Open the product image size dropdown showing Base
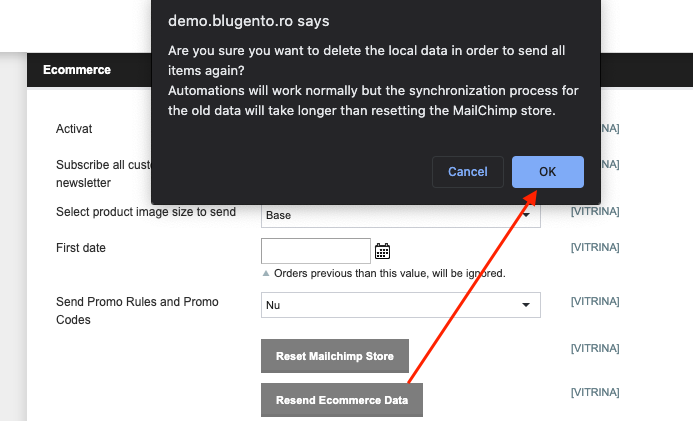This screenshot has height=421, width=693. pos(400,216)
